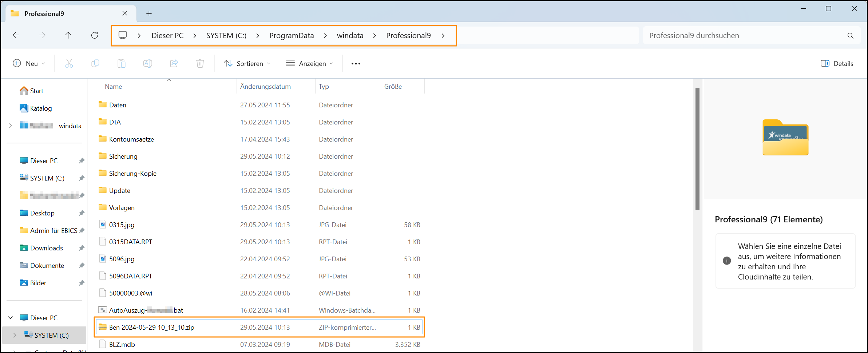This screenshot has height=353, width=868.
Task: Click windata in the address breadcrumb
Action: 350,36
